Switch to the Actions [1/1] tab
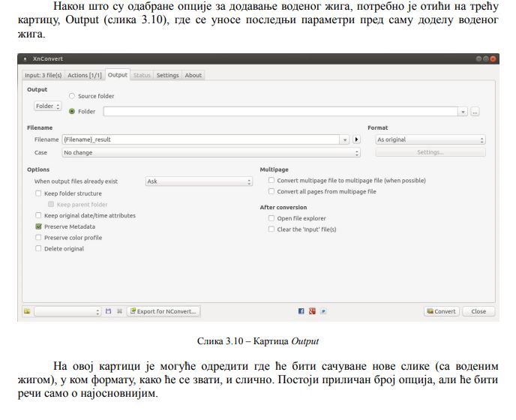This screenshot has height=420, width=516. [85, 76]
